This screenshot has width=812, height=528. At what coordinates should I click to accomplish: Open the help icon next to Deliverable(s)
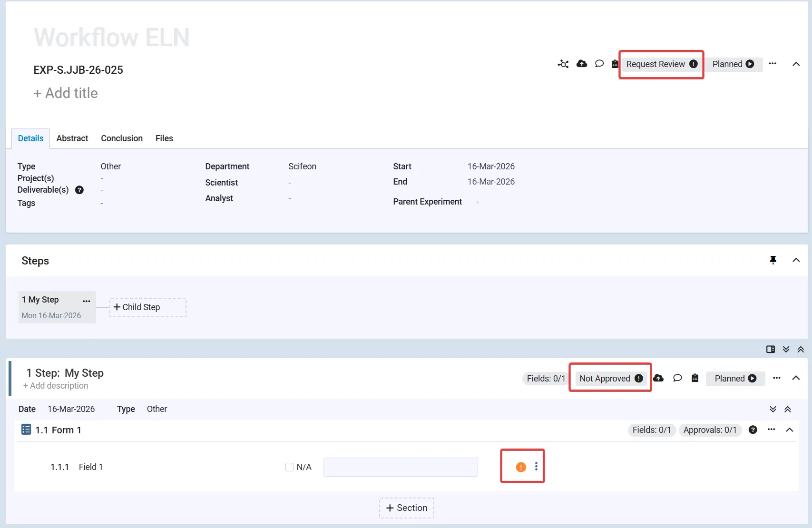tap(79, 190)
